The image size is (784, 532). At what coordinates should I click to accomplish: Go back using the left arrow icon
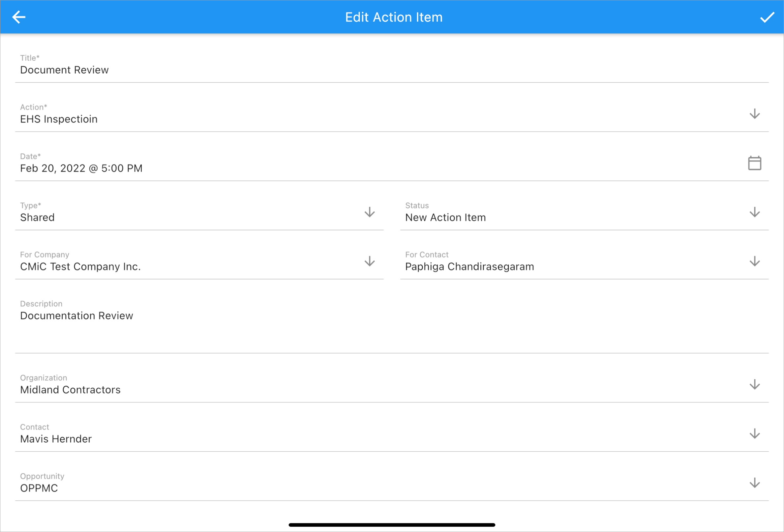point(19,17)
